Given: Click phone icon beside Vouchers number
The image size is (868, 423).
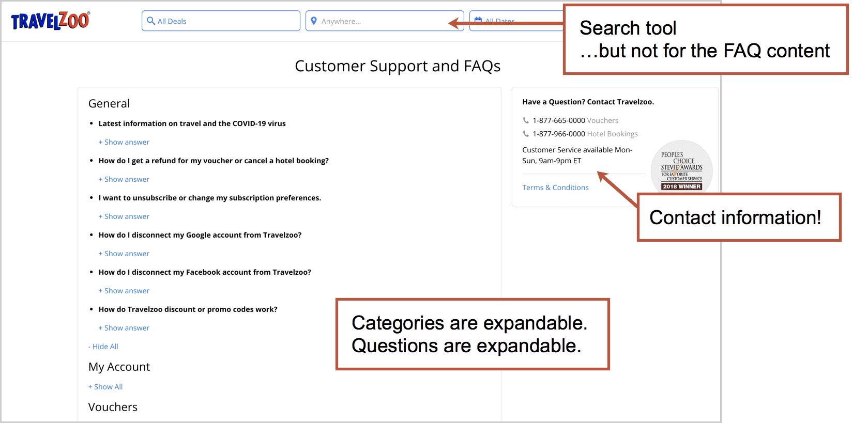Looking at the screenshot, I should click(526, 120).
